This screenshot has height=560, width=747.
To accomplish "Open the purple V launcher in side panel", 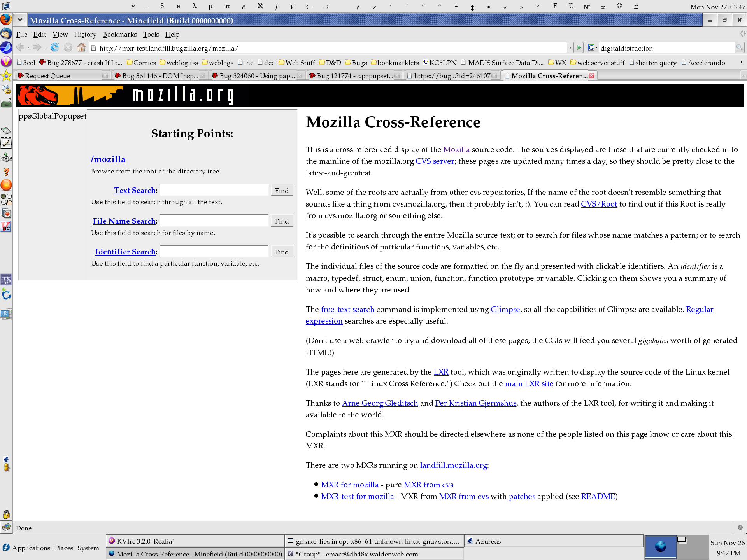I will (x=6, y=61).
